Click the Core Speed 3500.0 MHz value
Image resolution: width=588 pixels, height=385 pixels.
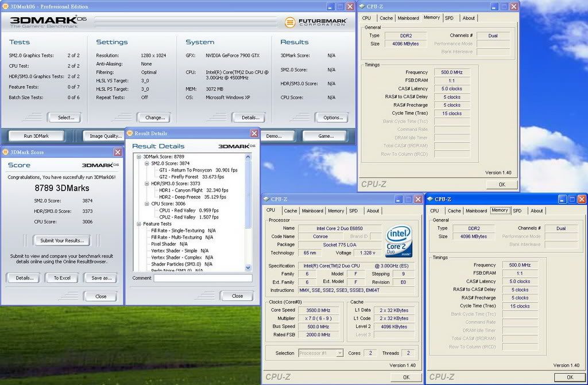318,310
